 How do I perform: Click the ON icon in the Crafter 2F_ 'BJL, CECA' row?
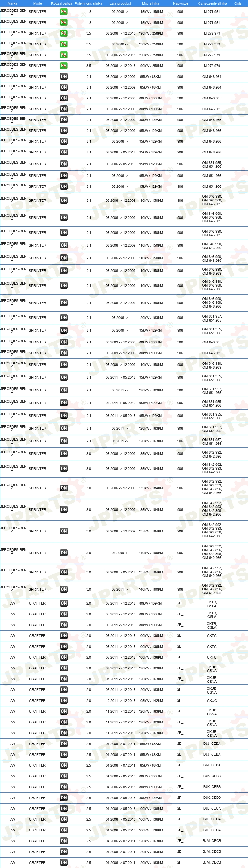click(x=64, y=831)
